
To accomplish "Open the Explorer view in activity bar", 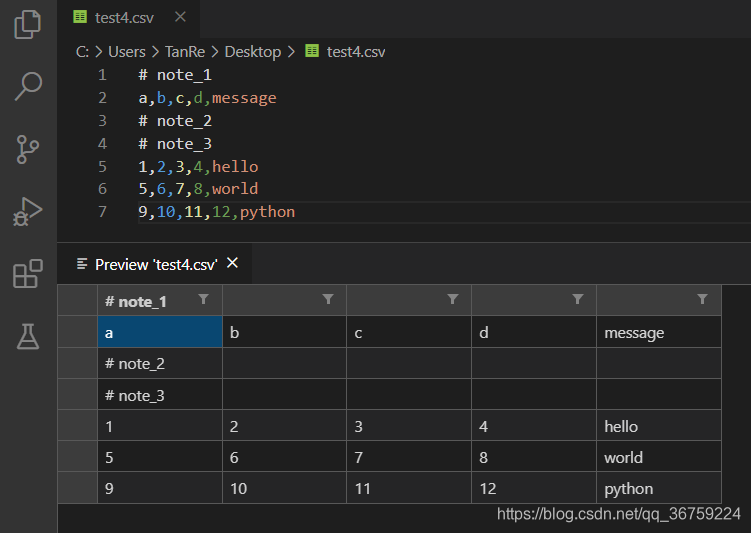I will coord(28,24).
